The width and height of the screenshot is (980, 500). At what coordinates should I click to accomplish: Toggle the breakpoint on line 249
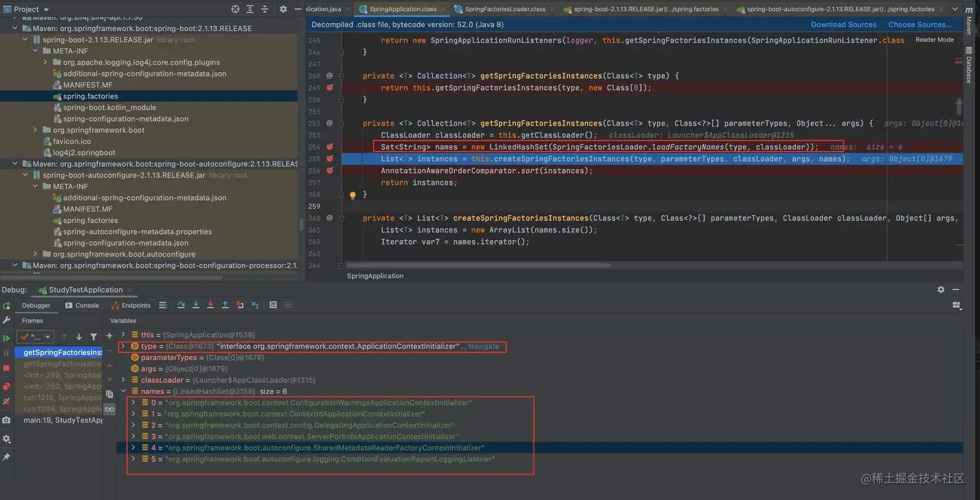330,87
